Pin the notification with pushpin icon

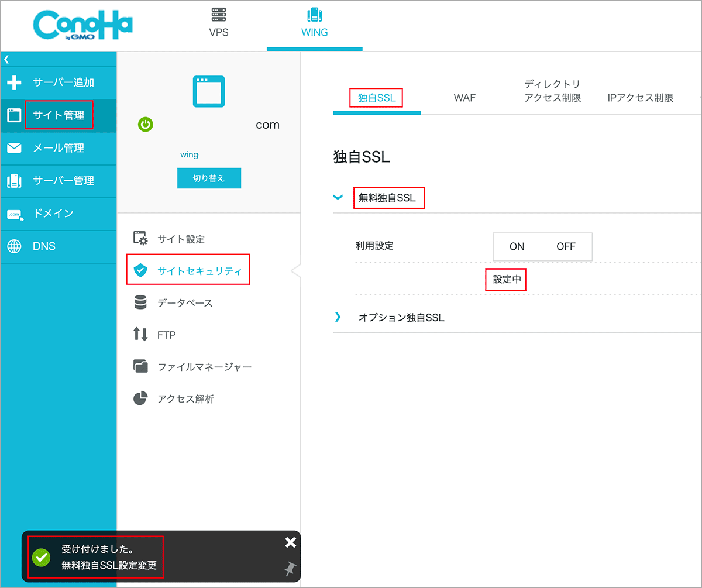290,568
